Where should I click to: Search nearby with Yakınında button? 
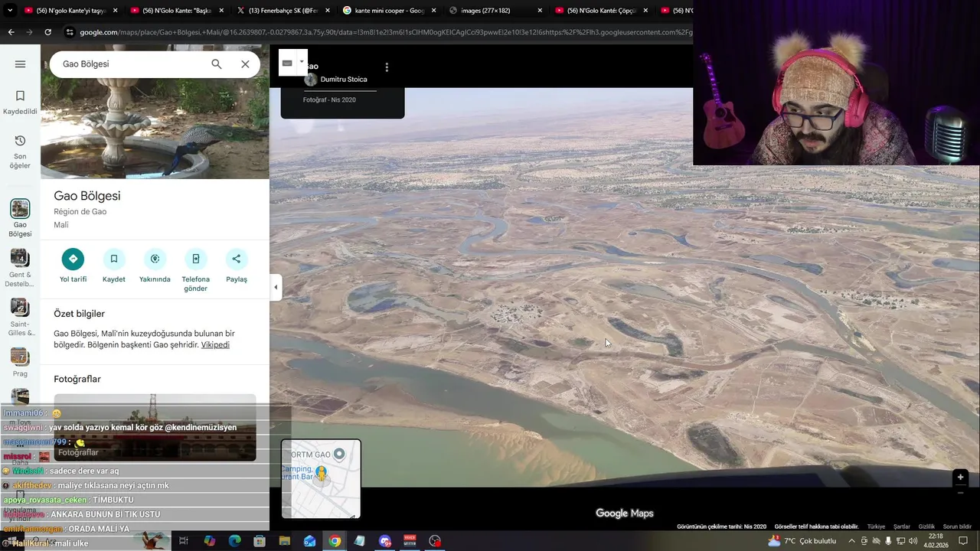coord(155,266)
